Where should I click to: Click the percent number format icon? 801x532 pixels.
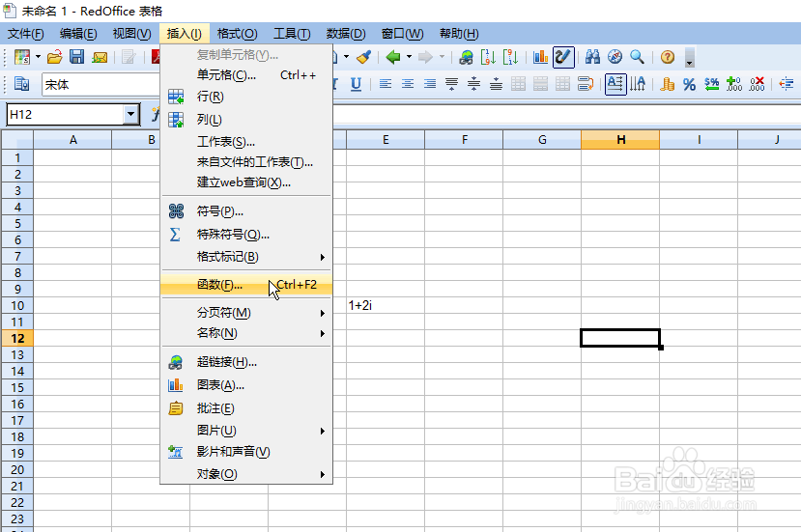(690, 84)
